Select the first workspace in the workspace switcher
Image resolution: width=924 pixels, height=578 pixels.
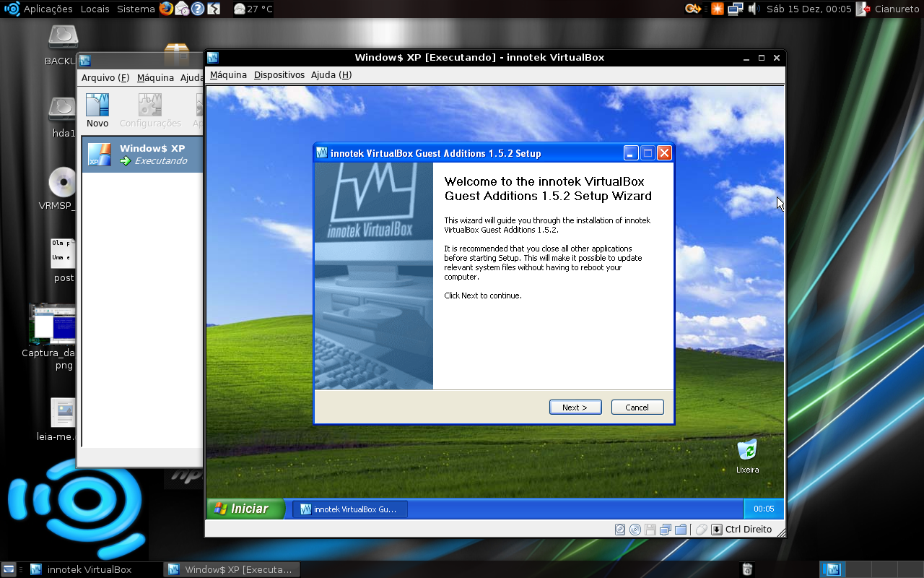coord(832,569)
